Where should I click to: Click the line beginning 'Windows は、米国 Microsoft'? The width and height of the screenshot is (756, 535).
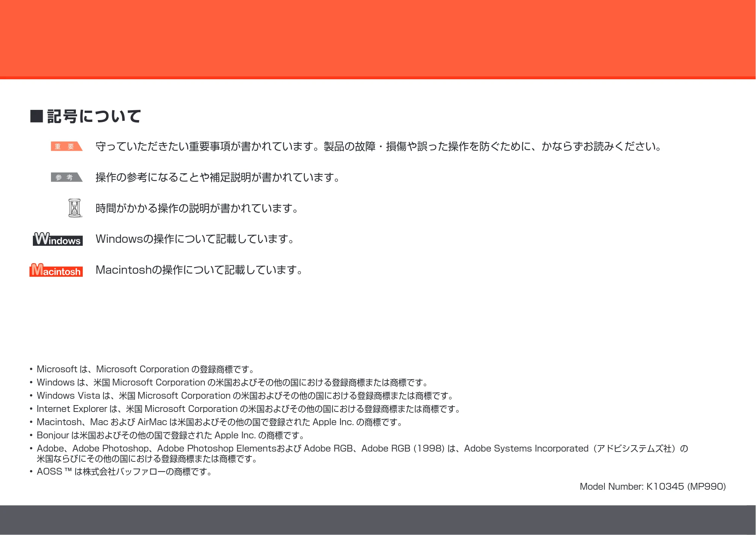point(232,382)
